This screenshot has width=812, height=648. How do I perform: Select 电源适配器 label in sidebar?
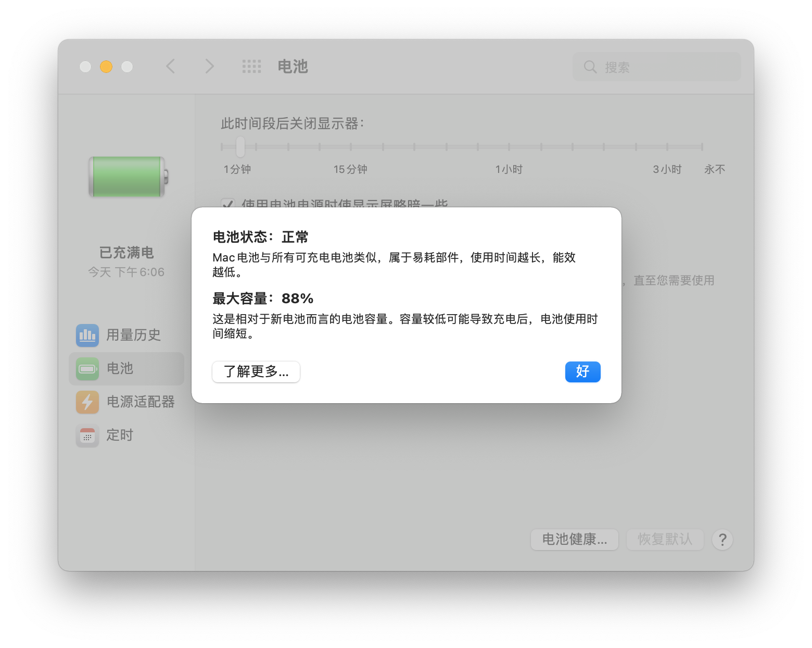point(141,402)
